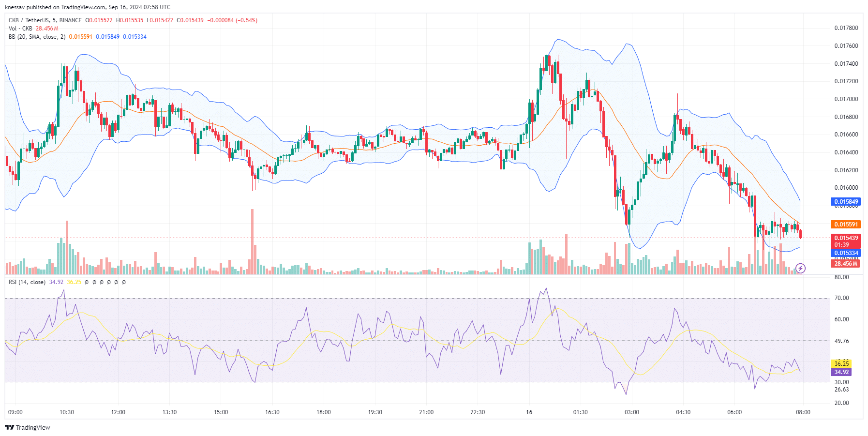
Task: Click the 30.00 RSI axis level
Action: tap(842, 382)
